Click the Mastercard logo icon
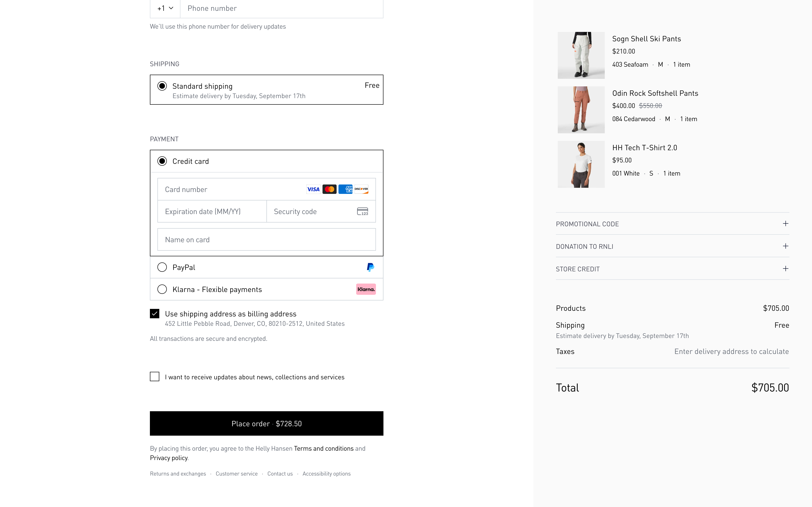Image resolution: width=812 pixels, height=507 pixels. tap(329, 189)
